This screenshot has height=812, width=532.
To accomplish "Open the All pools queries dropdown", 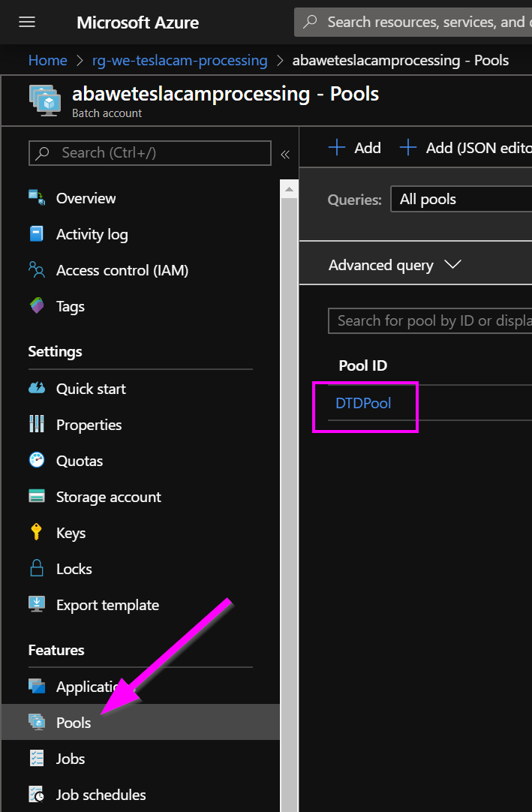I will point(461,200).
